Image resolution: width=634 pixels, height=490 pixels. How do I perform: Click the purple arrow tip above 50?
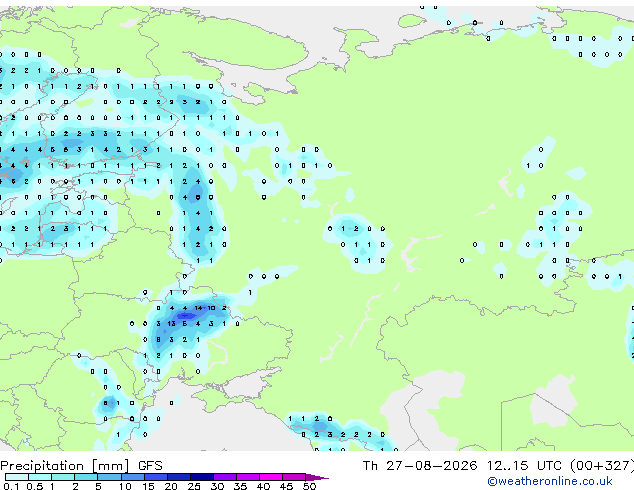[x=317, y=477]
